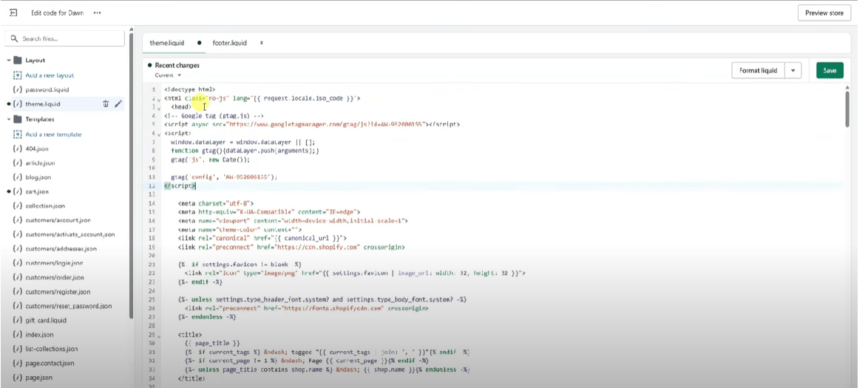Switch to the footer.liquid tab
The height and width of the screenshot is (388, 868).
[229, 43]
